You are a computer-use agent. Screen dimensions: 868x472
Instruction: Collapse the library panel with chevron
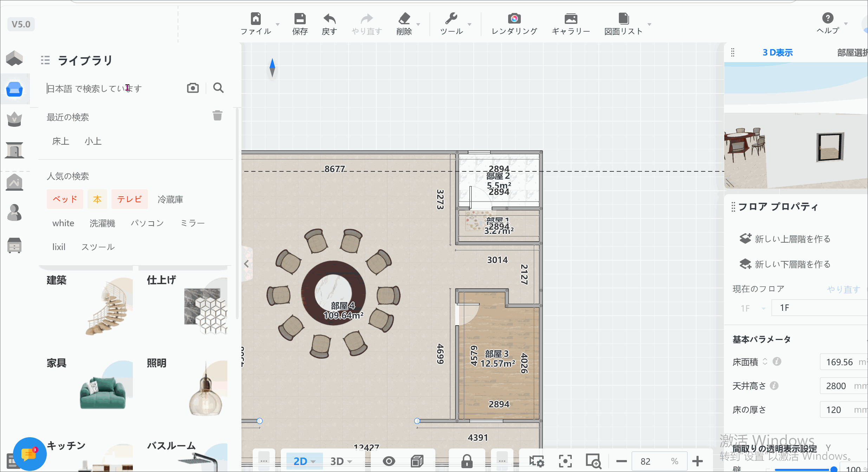click(246, 264)
